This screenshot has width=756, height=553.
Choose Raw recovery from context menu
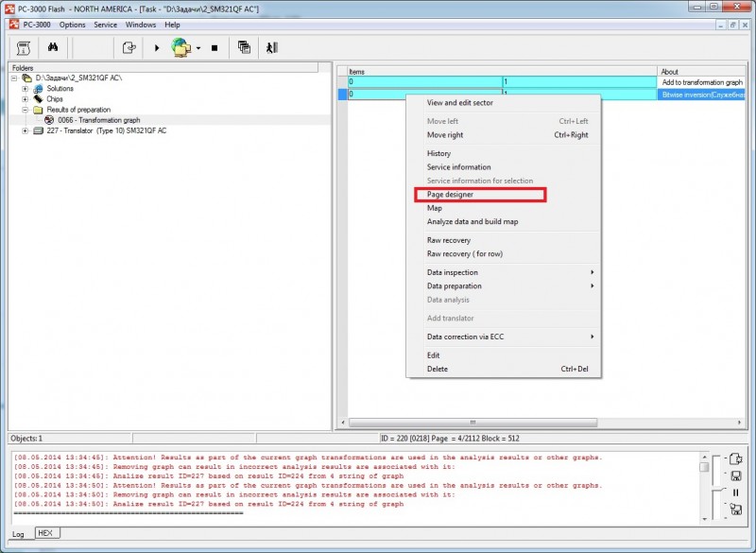448,240
